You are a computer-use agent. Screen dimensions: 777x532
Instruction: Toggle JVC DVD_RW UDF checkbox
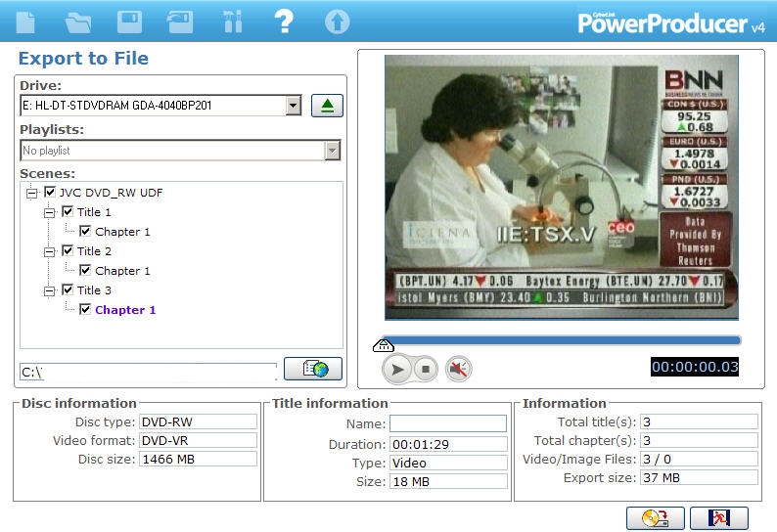(x=50, y=193)
